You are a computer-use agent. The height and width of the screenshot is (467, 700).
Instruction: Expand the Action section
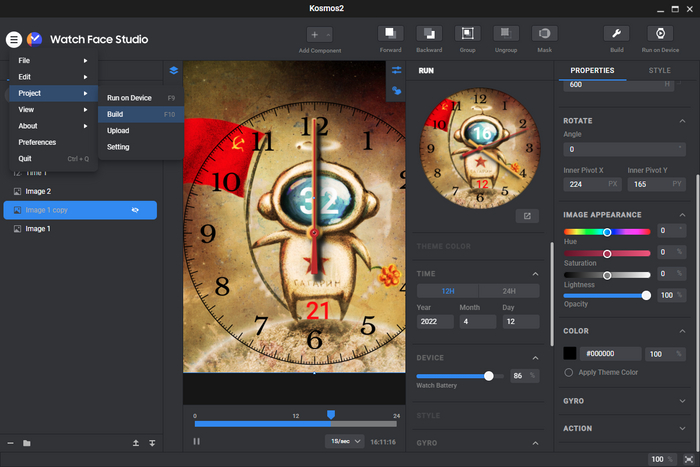pos(681,429)
